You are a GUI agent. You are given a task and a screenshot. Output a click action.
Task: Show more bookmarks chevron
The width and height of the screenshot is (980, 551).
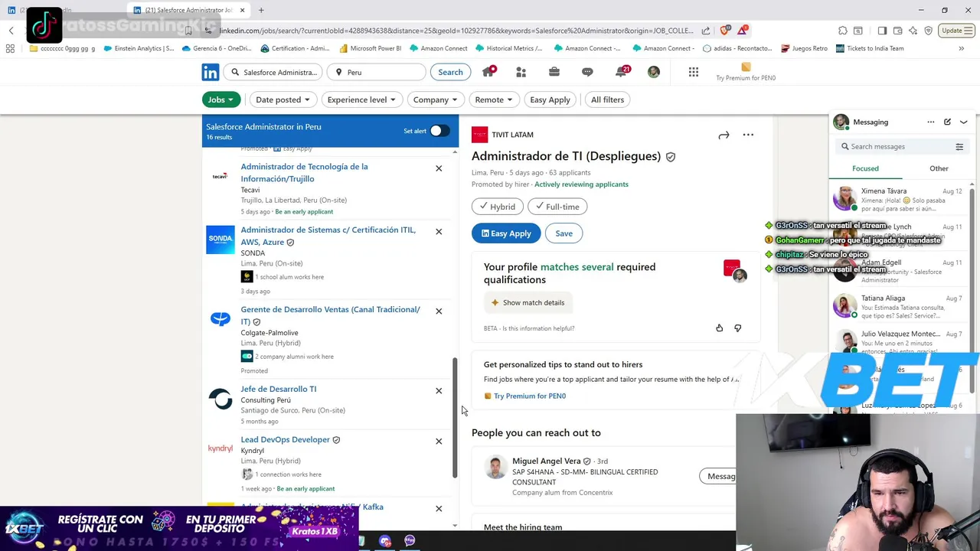[962, 48]
